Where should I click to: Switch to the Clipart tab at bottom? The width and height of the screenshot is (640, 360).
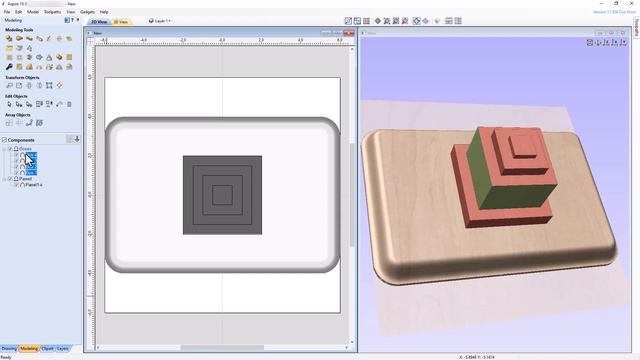47,349
